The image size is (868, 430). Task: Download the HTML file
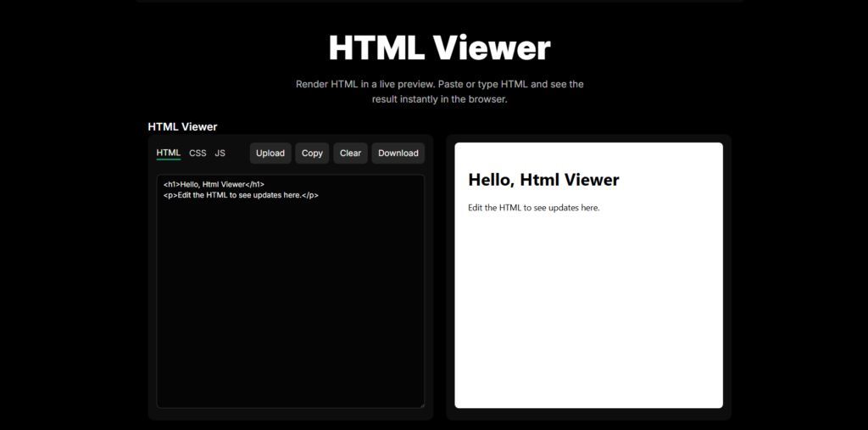pos(398,153)
